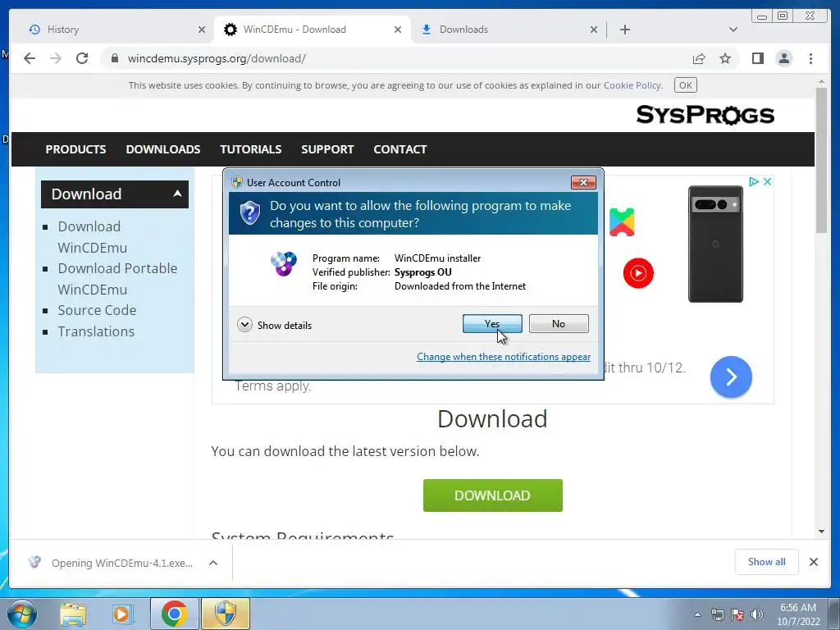Open the Action Center flag icon
Image resolution: width=840 pixels, height=630 pixels.
(x=737, y=614)
